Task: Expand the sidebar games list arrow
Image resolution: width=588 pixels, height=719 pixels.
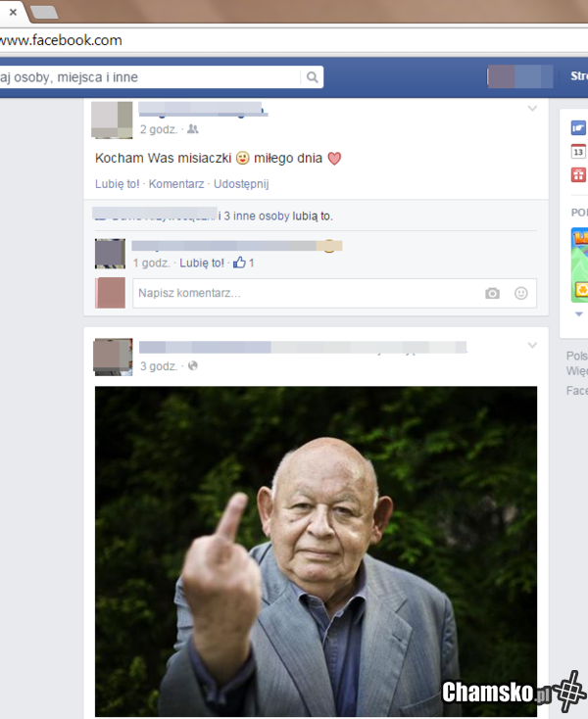Action: pyautogui.click(x=578, y=314)
